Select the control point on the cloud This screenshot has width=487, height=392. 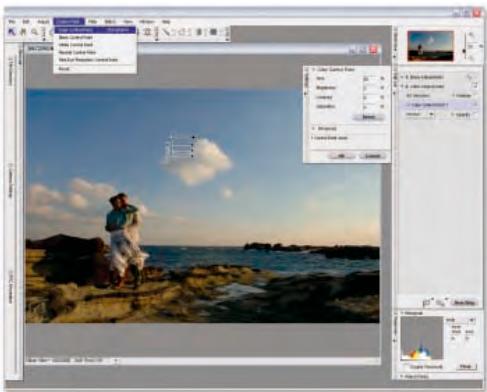point(171,137)
